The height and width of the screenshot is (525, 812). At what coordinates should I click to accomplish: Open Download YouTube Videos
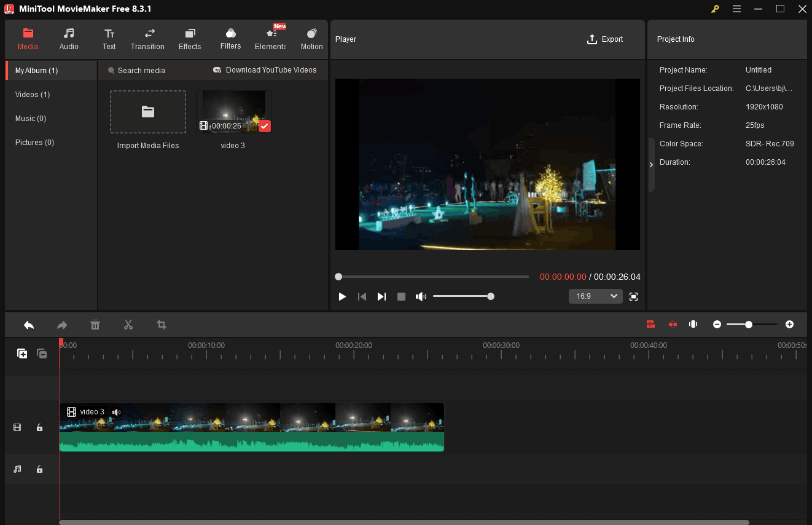tap(265, 70)
